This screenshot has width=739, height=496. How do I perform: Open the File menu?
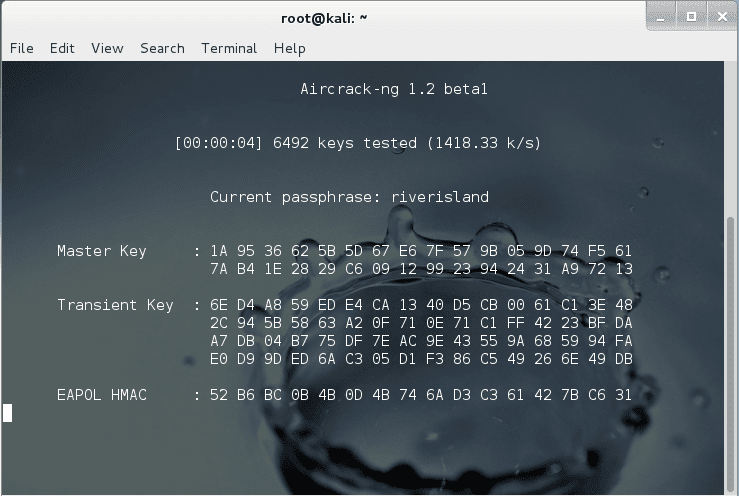pyautogui.click(x=22, y=48)
